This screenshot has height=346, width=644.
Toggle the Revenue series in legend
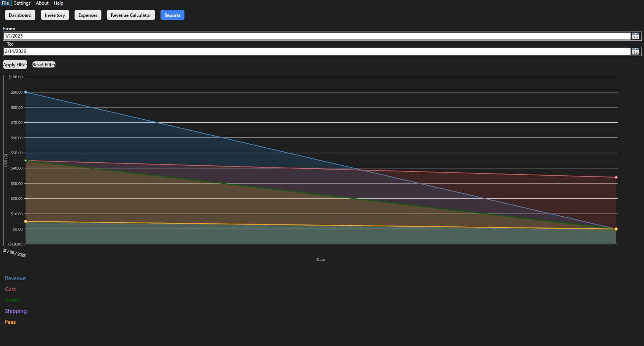pyautogui.click(x=15, y=278)
